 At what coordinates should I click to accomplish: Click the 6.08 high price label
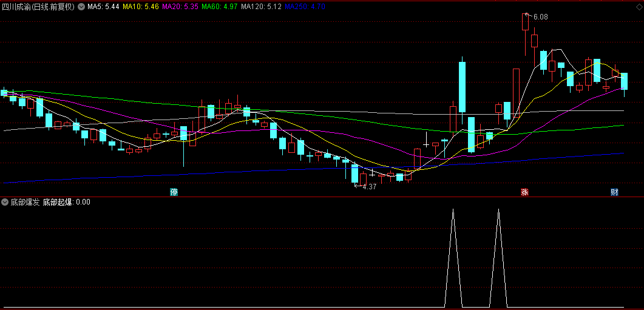(540, 17)
